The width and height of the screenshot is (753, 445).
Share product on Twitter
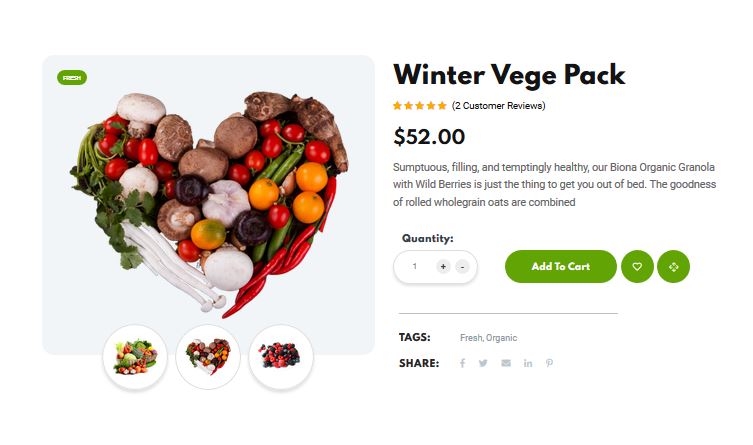coord(483,363)
